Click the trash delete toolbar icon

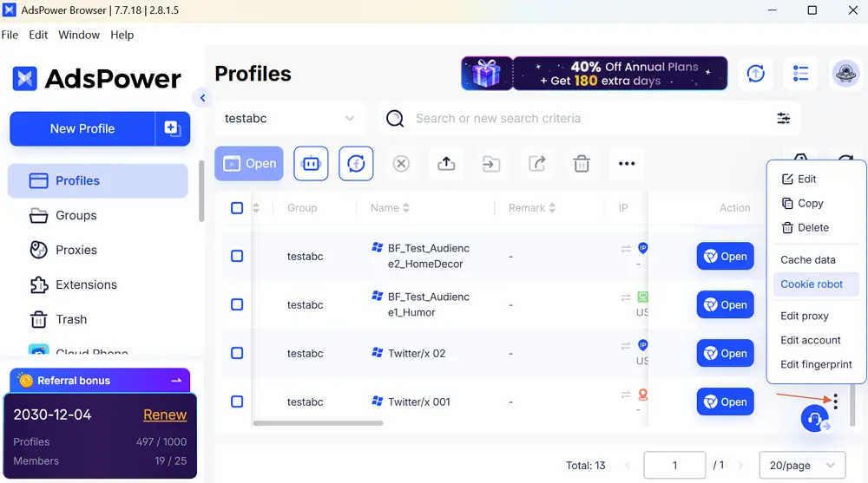(x=582, y=163)
